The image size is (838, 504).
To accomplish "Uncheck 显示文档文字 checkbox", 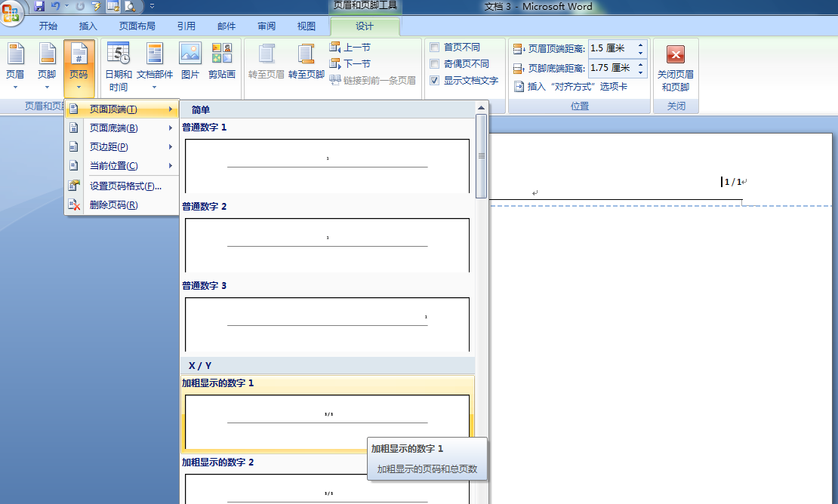I will (435, 80).
